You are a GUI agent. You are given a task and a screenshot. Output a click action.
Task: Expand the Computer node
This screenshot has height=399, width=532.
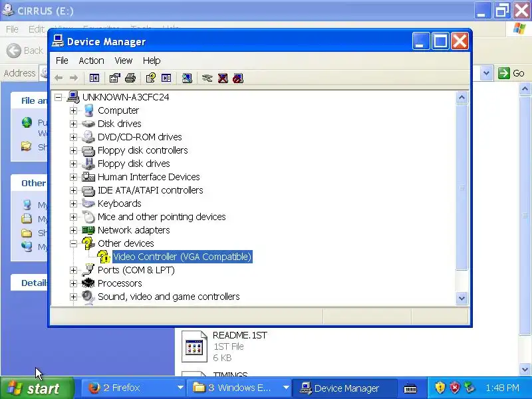coord(73,110)
